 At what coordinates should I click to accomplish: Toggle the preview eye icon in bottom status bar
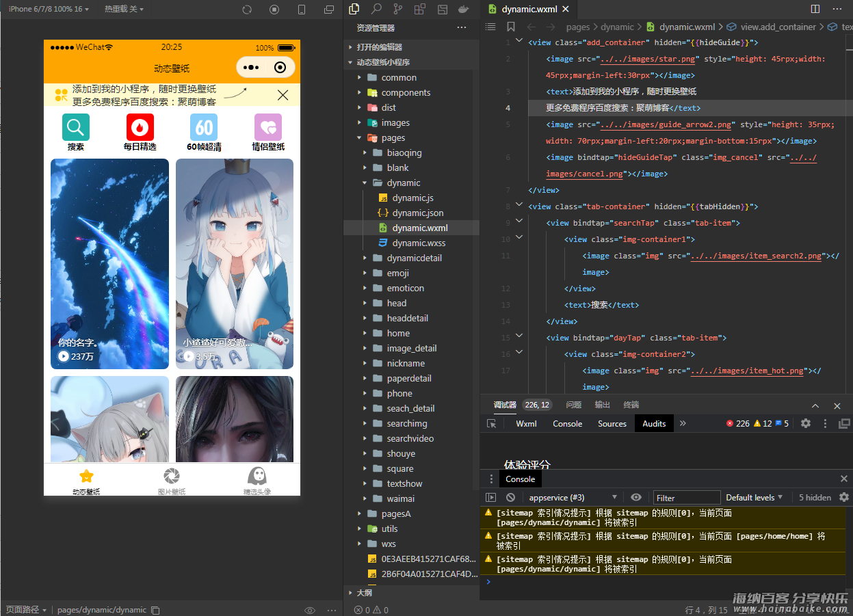310,610
